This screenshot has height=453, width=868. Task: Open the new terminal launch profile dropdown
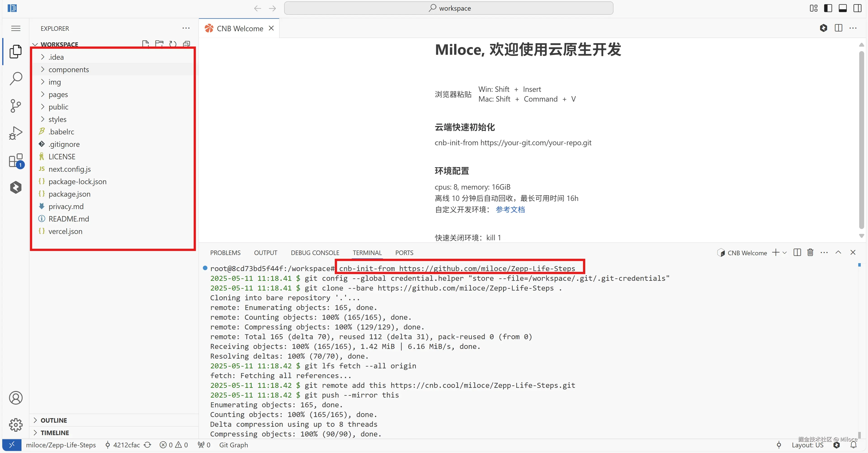[785, 253]
